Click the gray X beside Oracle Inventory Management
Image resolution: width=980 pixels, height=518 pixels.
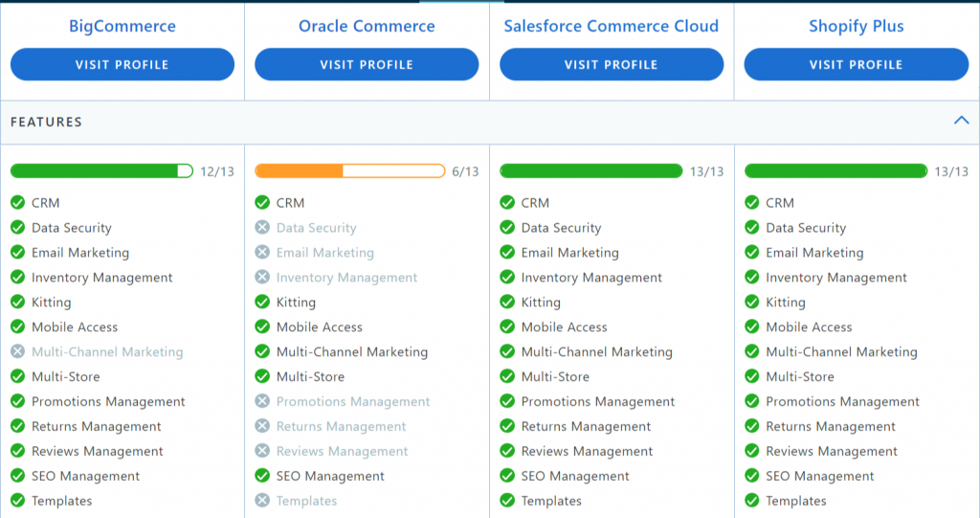click(x=262, y=277)
